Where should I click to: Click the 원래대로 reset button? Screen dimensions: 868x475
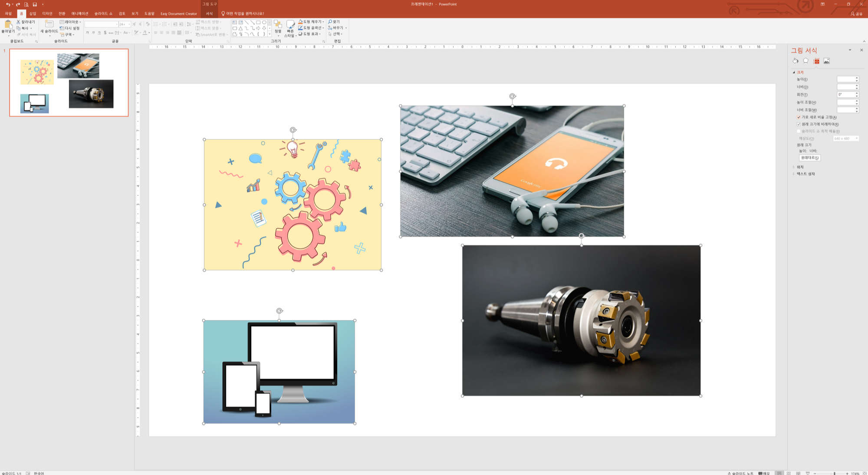click(809, 158)
